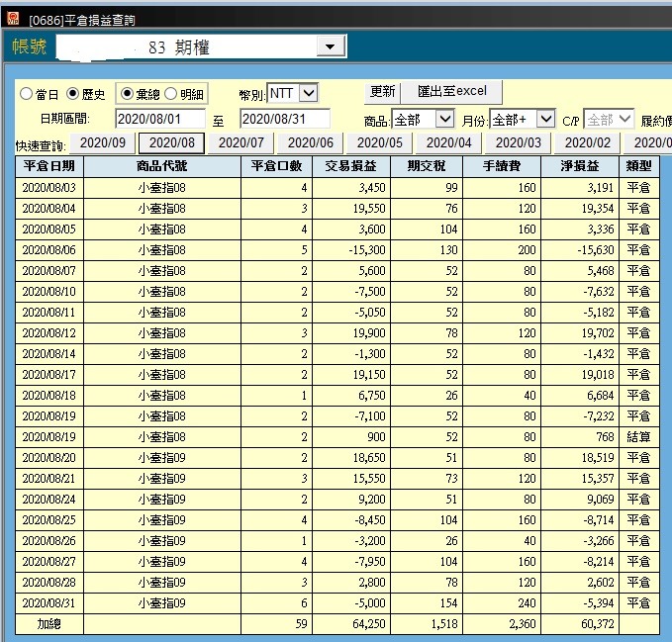Select quick query month 2020/06

click(311, 143)
